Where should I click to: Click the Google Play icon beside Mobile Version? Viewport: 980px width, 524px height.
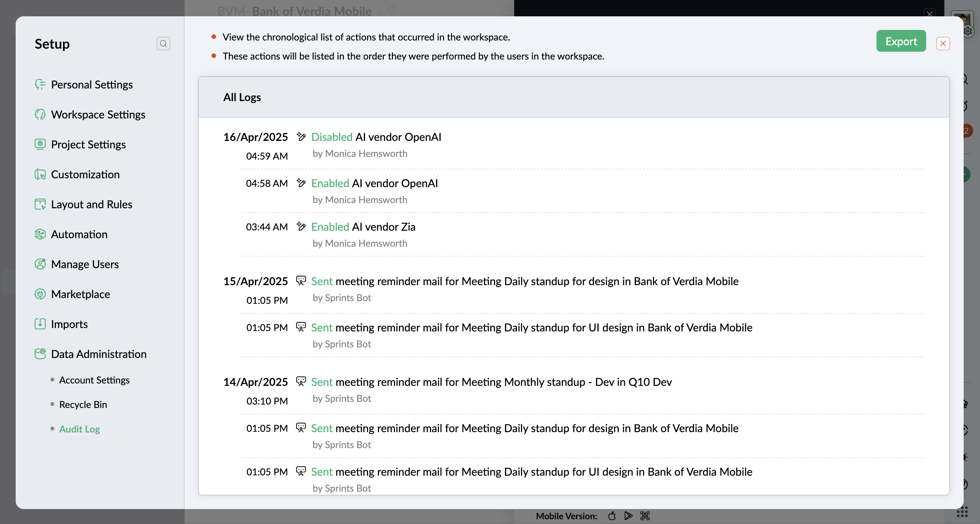coord(628,515)
